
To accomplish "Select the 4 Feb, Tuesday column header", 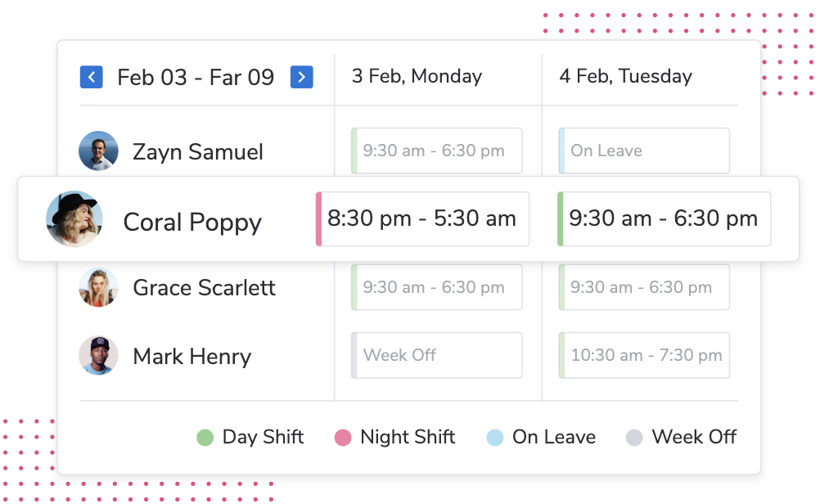I will click(x=625, y=77).
